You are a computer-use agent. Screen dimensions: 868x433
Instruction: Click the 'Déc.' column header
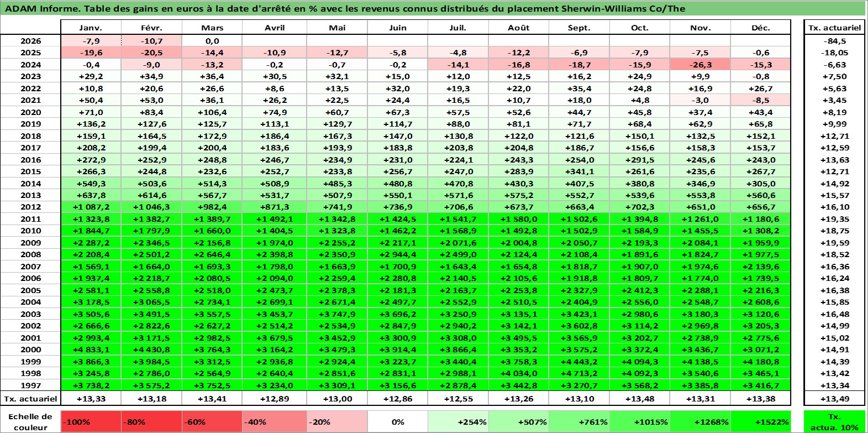pos(760,28)
